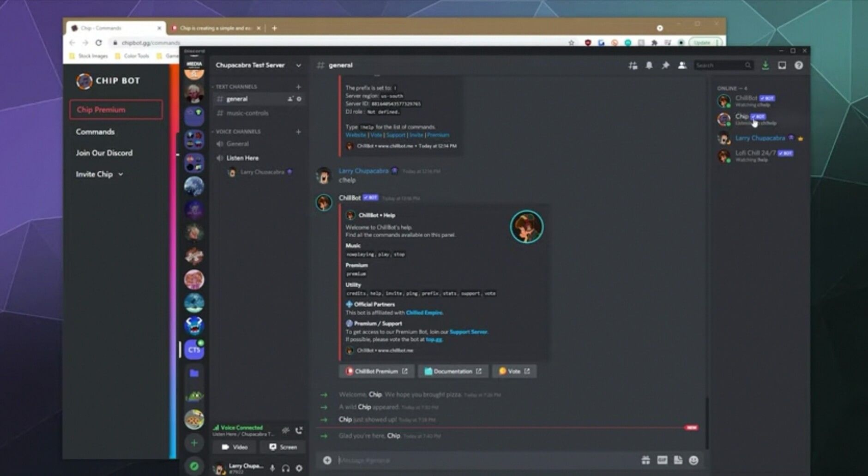Click the Documentation button
This screenshot has width=868, height=476.
[453, 371]
